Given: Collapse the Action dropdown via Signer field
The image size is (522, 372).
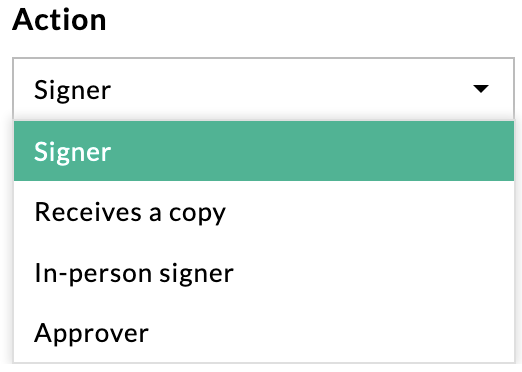Looking at the screenshot, I should (x=263, y=89).
